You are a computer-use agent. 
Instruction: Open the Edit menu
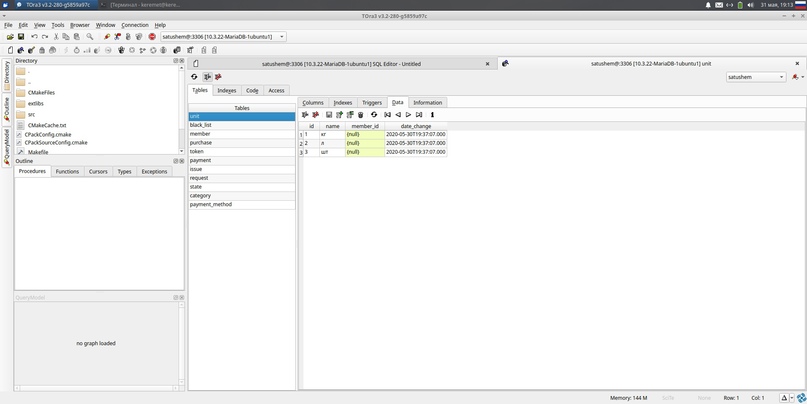(x=23, y=25)
